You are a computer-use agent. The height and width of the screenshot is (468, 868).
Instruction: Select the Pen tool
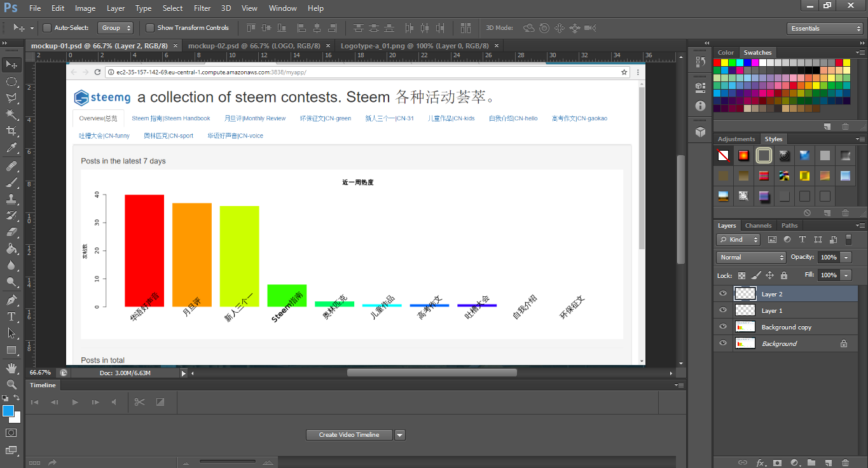coord(11,300)
